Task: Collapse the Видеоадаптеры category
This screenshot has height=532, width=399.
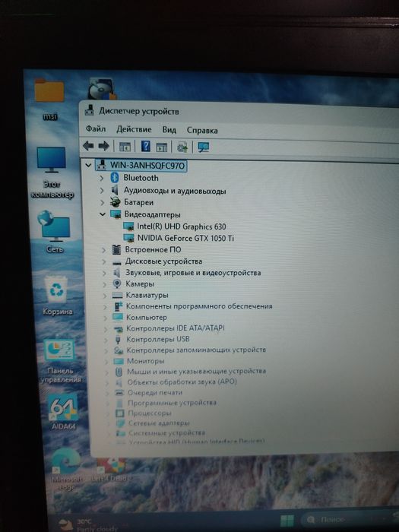Action: (x=103, y=214)
